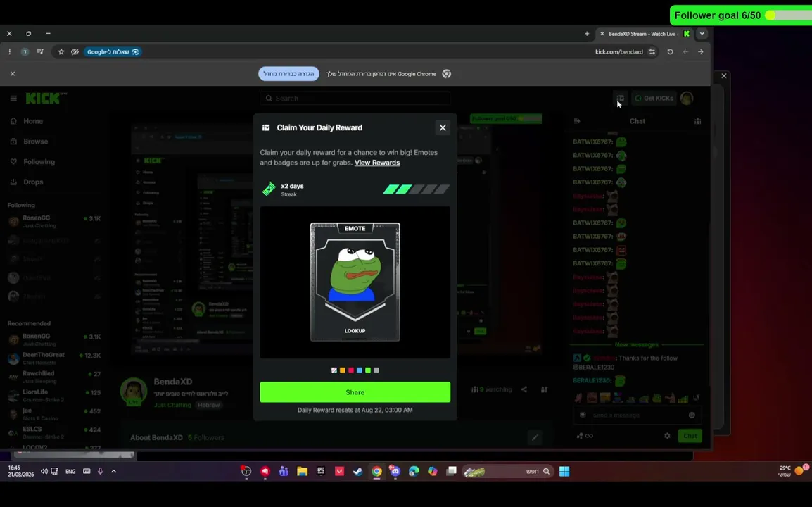Open RonenGG under the Recommended section
812x507 pixels.
(54, 339)
